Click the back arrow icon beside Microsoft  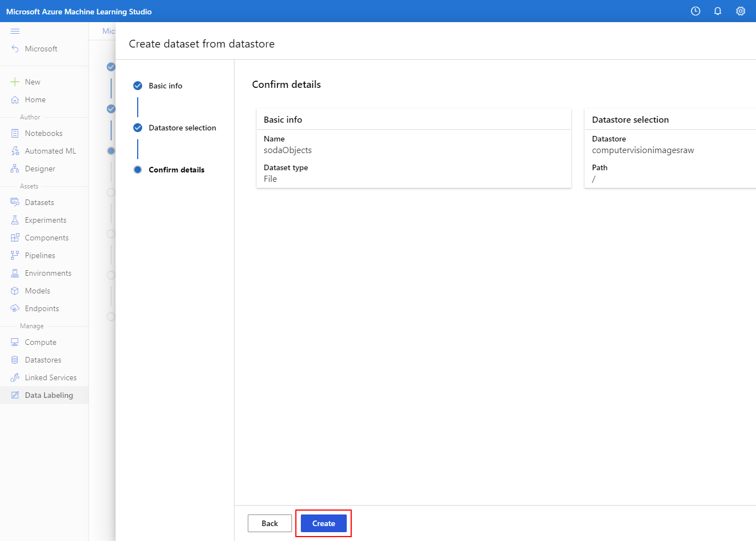[15, 49]
